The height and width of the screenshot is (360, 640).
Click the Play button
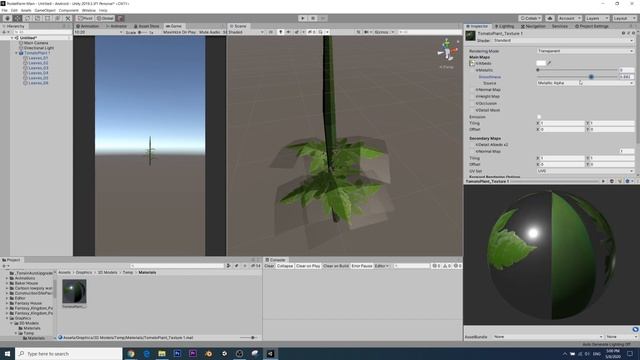click(302, 18)
